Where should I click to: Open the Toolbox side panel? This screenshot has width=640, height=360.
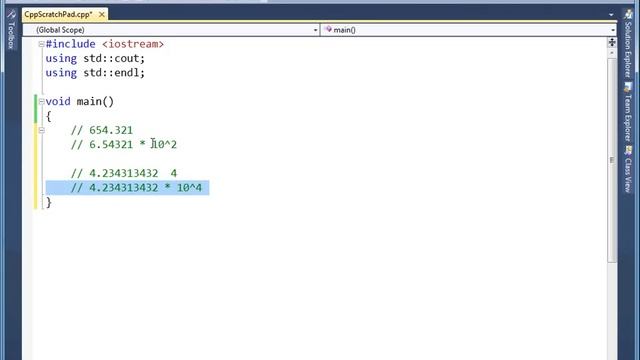(x=11, y=29)
